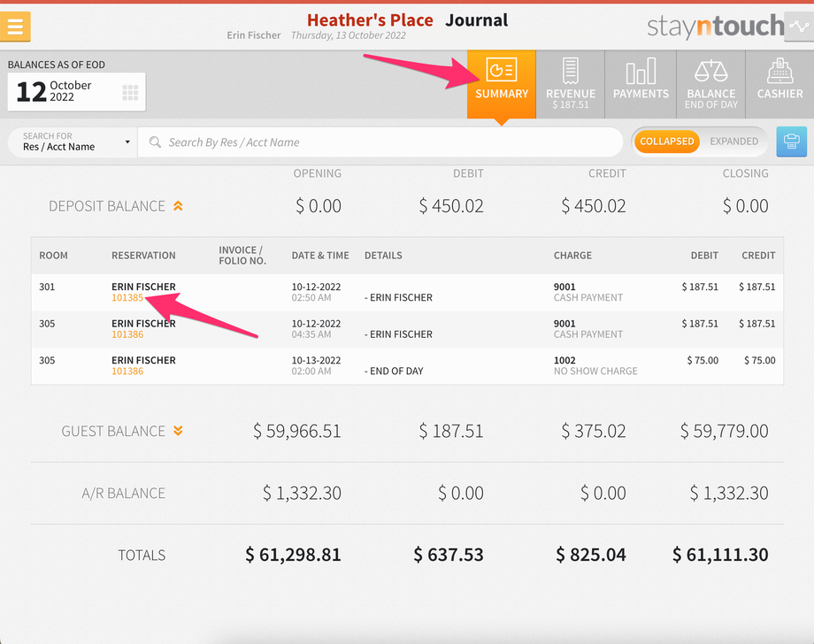Click the Totals credit $ 825.04
Viewport: 814px width, 644px height.
[591, 555]
